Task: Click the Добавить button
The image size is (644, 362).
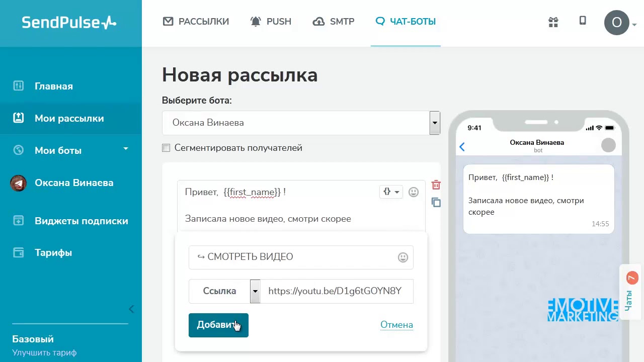Action: point(218,325)
